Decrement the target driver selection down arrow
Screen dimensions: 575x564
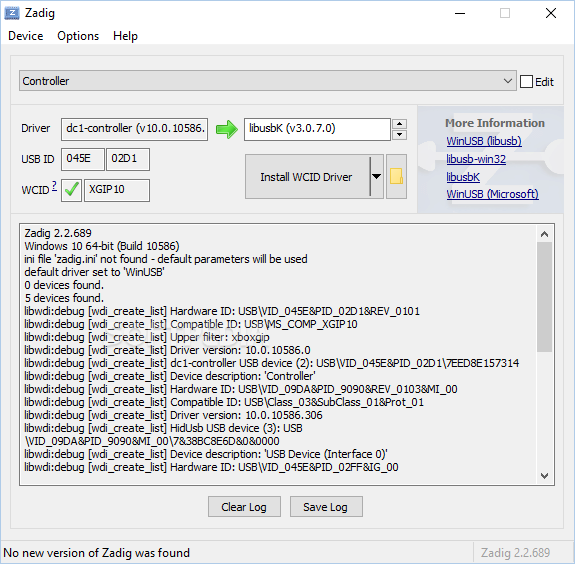(x=399, y=135)
